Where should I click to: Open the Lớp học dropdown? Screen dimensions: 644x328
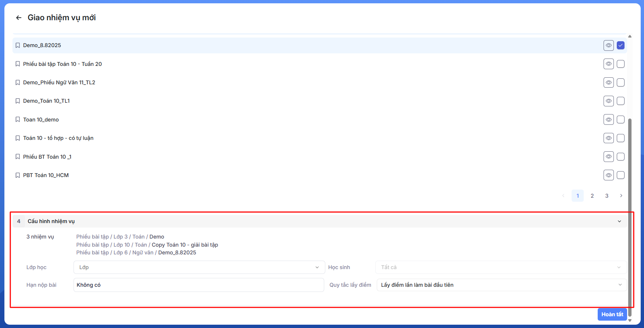coord(199,267)
